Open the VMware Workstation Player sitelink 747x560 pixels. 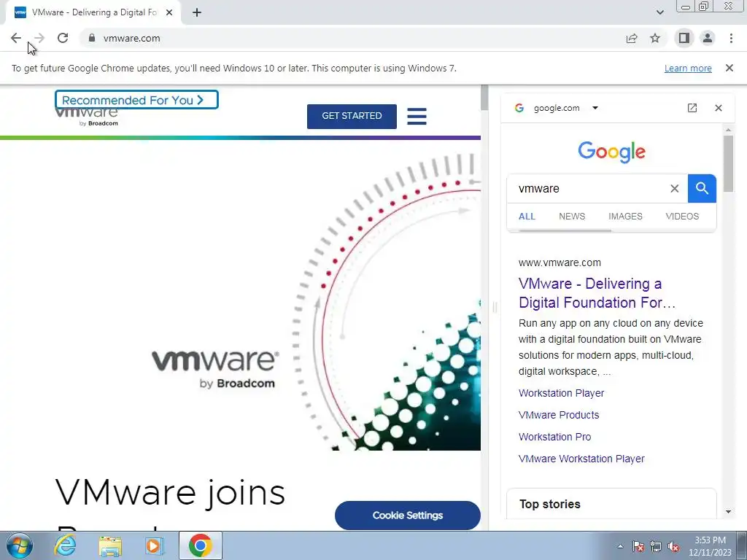(581, 459)
